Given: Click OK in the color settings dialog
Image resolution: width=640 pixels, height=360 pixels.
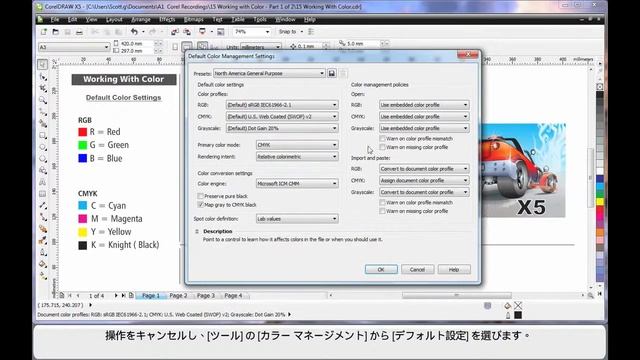Looking at the screenshot, I should (x=381, y=269).
